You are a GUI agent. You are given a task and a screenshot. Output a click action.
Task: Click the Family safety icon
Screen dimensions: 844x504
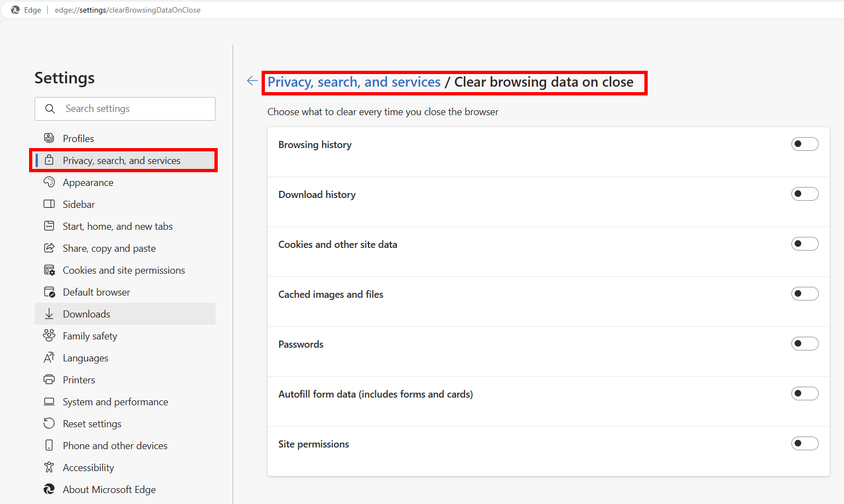click(x=49, y=336)
